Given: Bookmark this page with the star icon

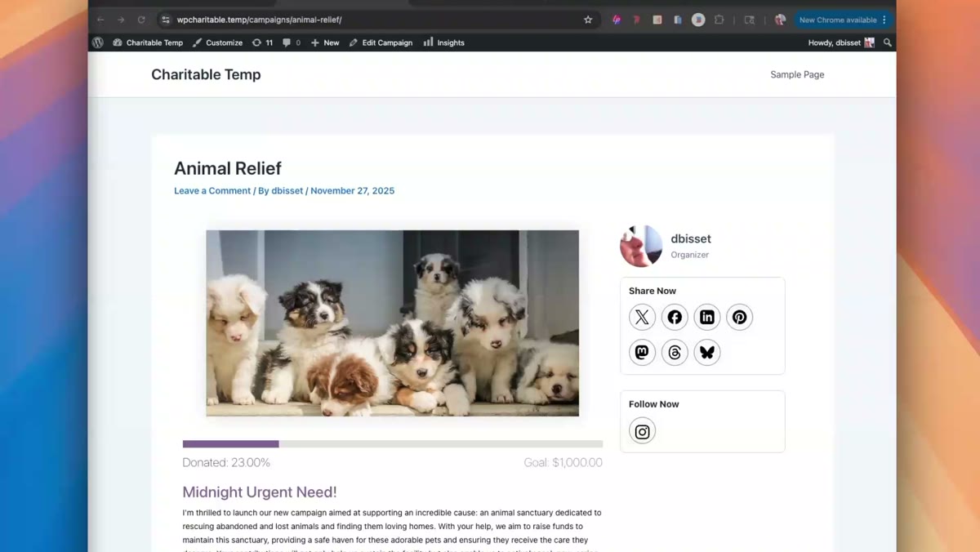Looking at the screenshot, I should pyautogui.click(x=588, y=20).
